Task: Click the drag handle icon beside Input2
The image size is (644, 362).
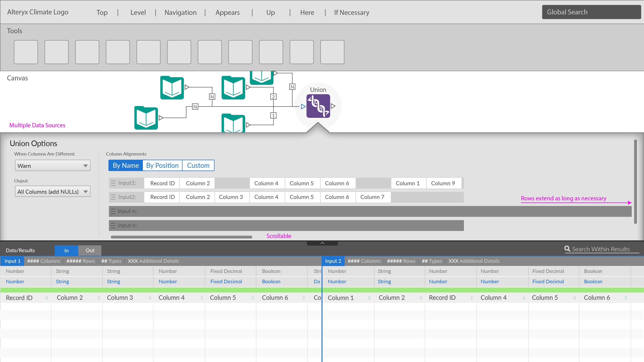Action: point(113,197)
